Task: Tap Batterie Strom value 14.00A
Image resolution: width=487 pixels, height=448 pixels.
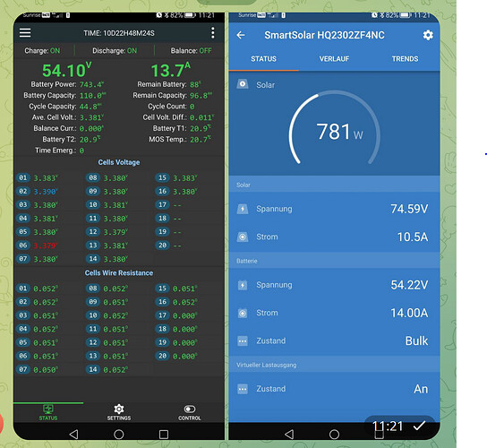Action: (409, 313)
